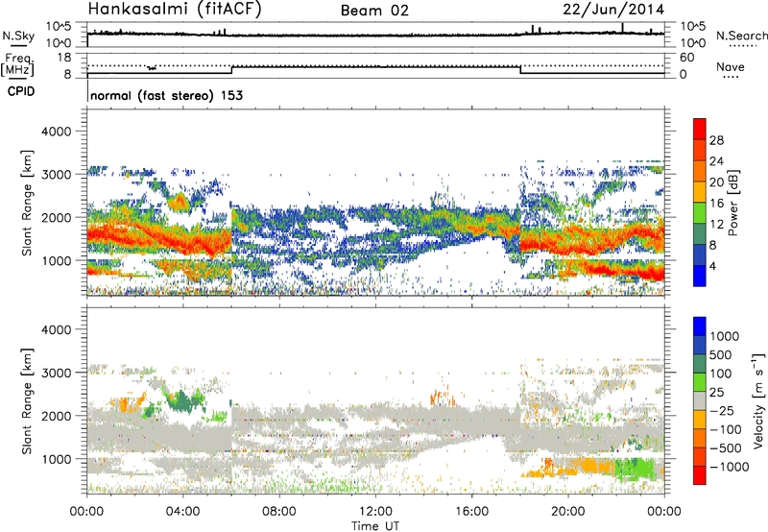This screenshot has height=532, width=768.
Task: Click the date "22/Jun/2014"
Action: [613, 10]
